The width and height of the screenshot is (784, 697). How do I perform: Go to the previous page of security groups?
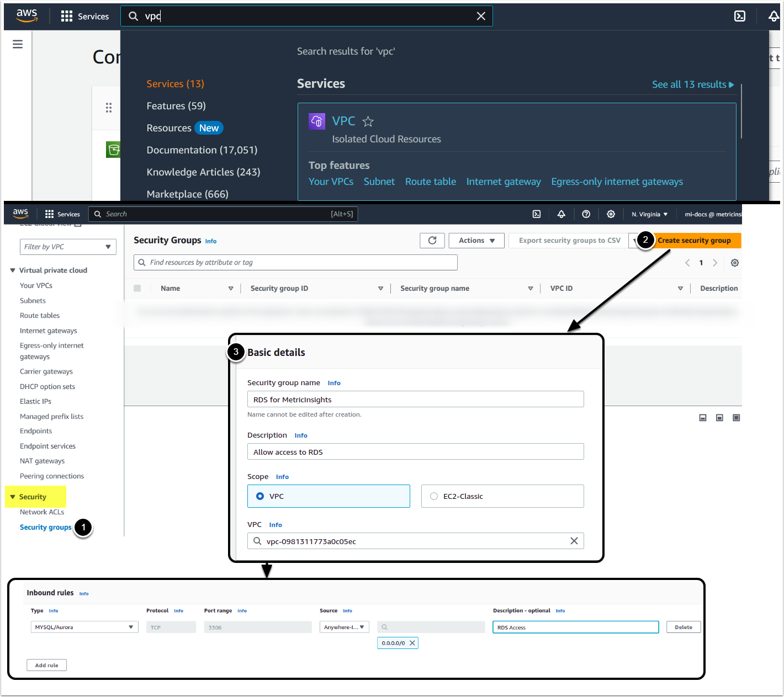coord(687,263)
